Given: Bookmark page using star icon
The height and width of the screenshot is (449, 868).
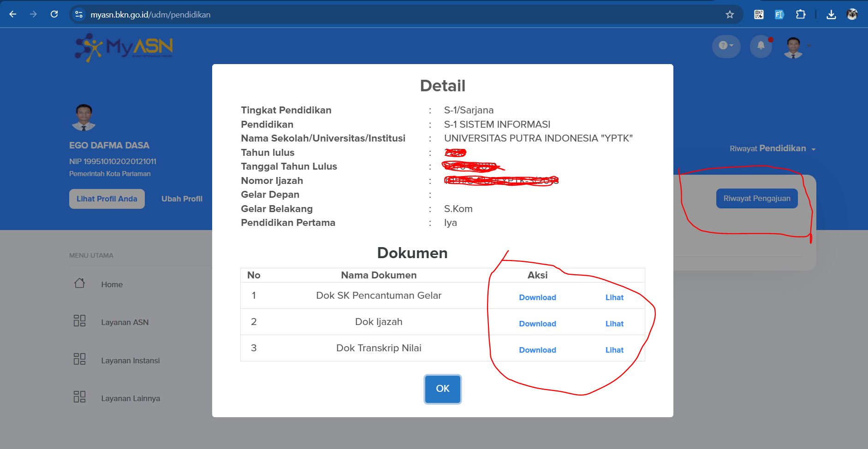Looking at the screenshot, I should coord(730,15).
